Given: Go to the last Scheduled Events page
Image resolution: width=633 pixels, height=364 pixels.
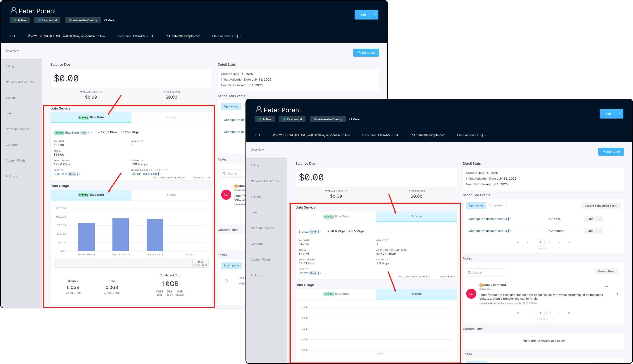Looking at the screenshot, I should (x=569, y=242).
